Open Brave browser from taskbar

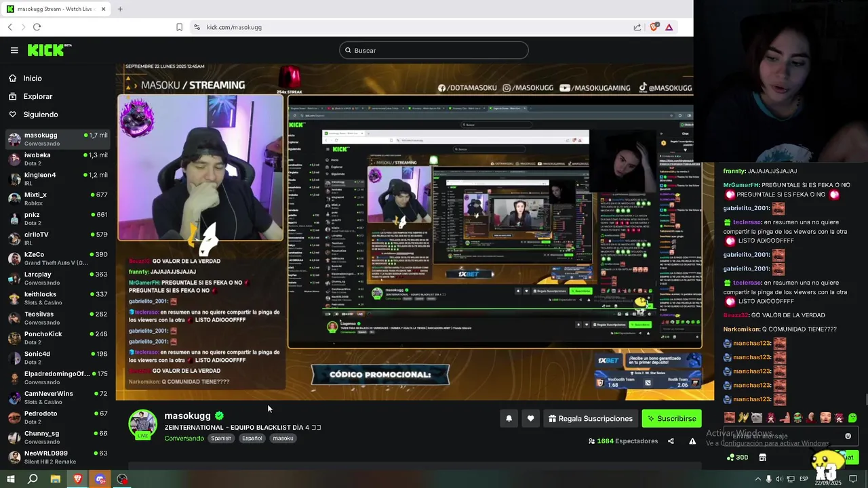[x=77, y=479]
